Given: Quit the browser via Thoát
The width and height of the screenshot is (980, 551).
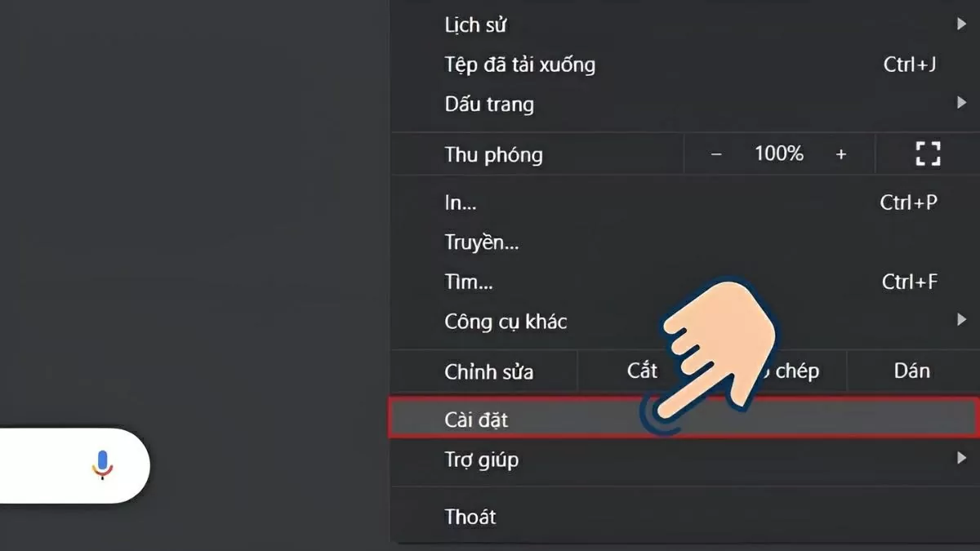Looking at the screenshot, I should [470, 516].
